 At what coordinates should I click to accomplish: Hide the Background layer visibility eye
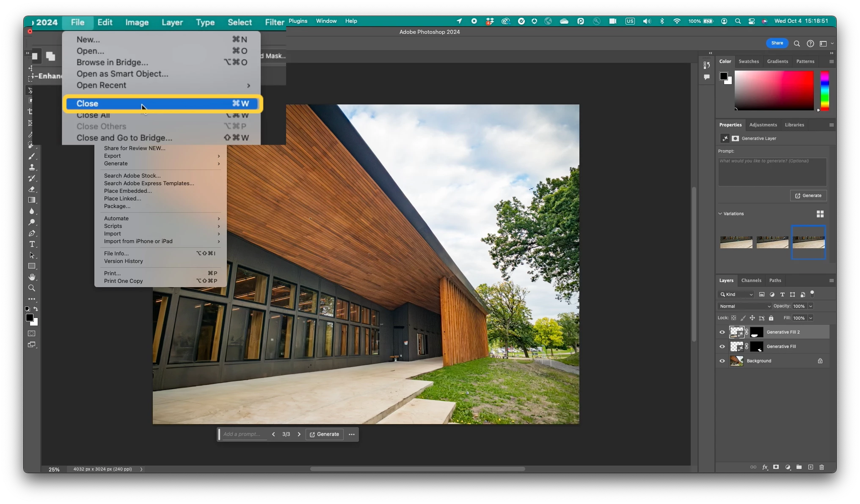722,361
